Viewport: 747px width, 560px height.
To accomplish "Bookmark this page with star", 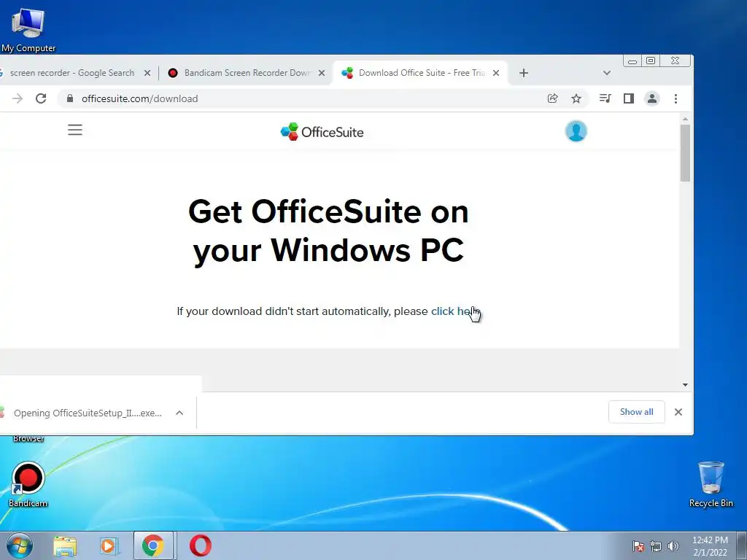I will (x=576, y=98).
